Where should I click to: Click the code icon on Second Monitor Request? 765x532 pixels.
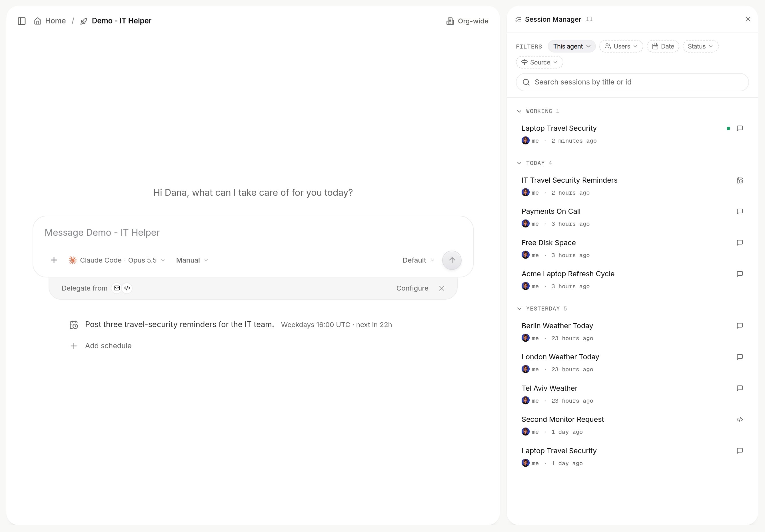(x=740, y=420)
